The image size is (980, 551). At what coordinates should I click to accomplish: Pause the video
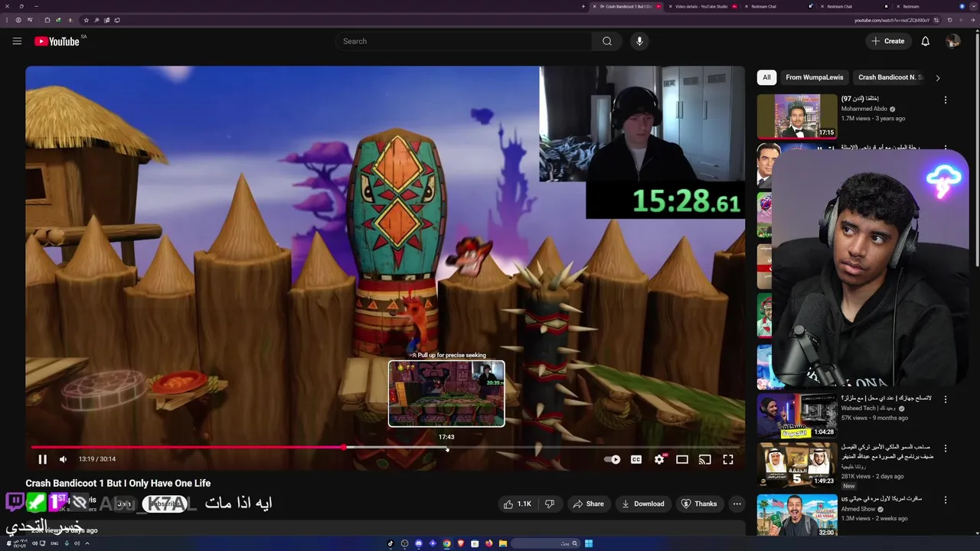[x=43, y=459]
